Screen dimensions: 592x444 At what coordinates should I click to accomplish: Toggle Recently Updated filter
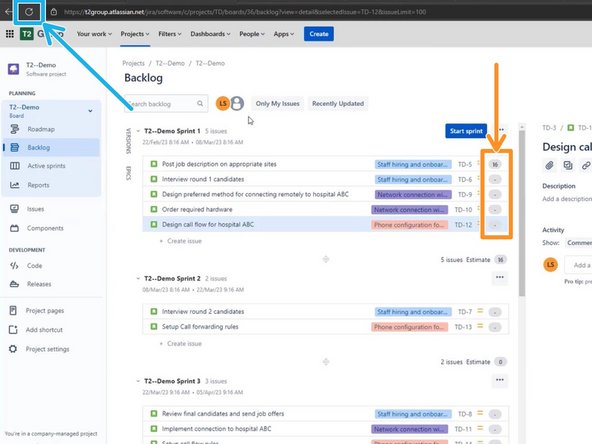point(338,103)
